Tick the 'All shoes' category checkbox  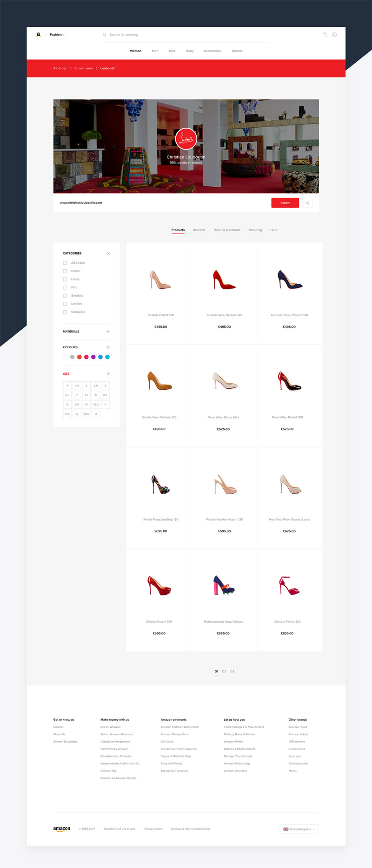click(65, 263)
